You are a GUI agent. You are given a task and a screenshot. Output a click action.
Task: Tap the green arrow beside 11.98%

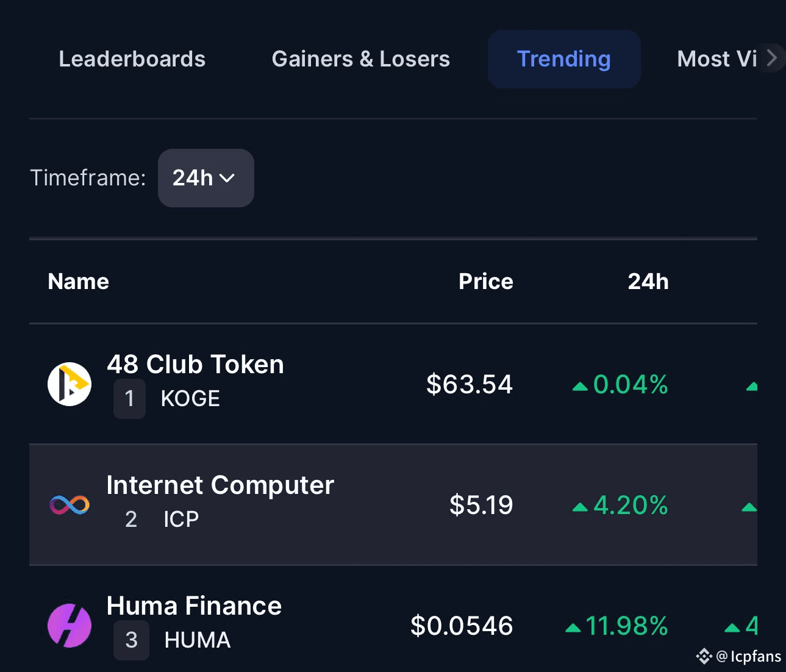572,626
